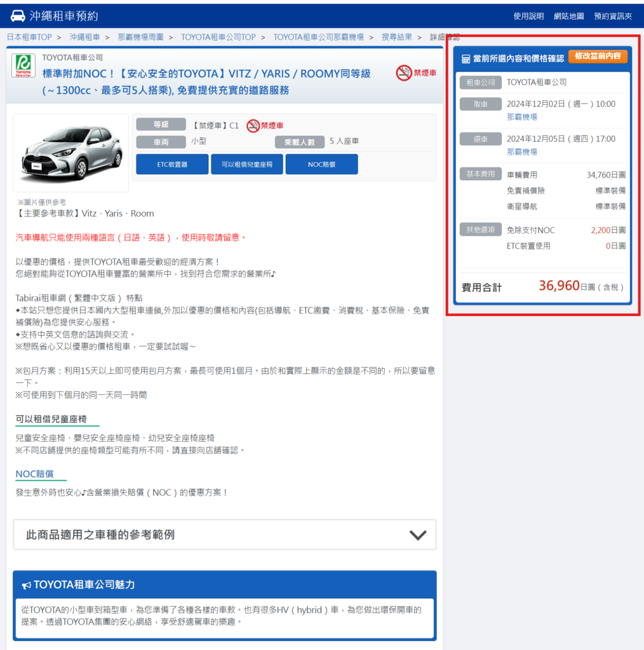Click the ETC裝置器 feature button
This screenshot has height=650, width=644.
coord(172,164)
